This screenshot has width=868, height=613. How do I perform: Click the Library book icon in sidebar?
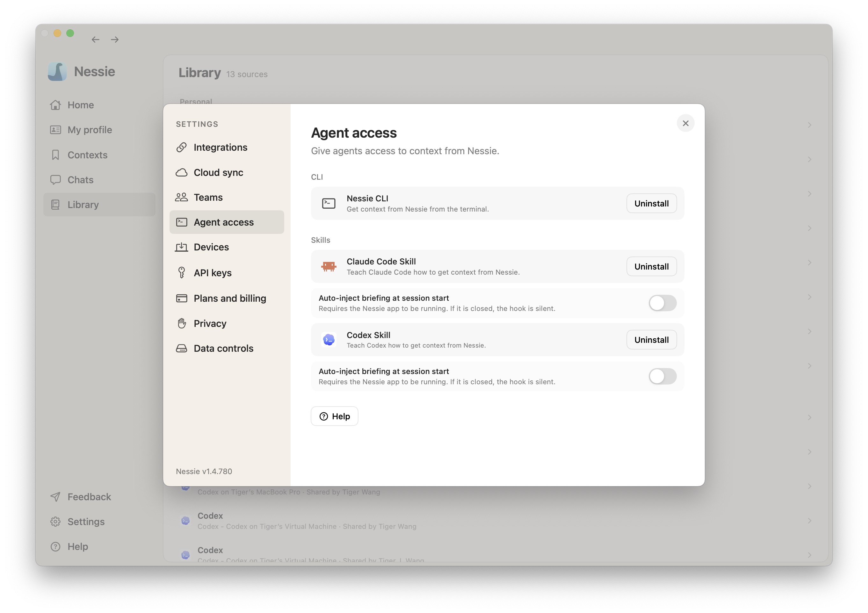[x=55, y=205]
